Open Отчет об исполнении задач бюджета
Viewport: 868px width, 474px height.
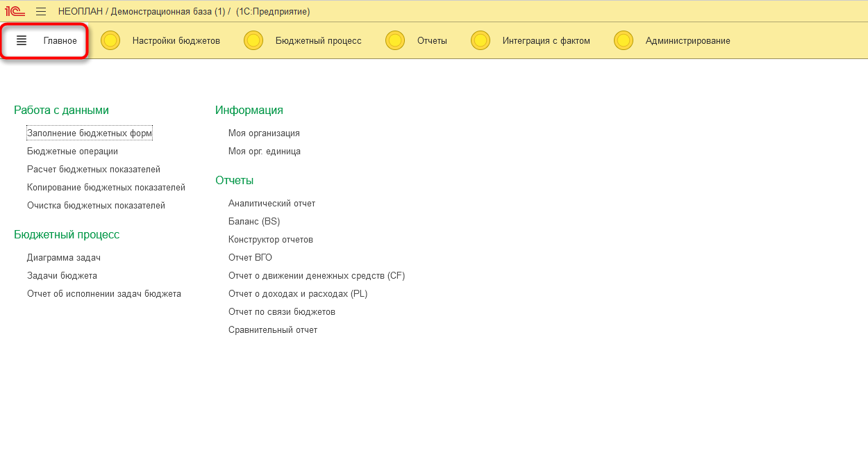(104, 293)
